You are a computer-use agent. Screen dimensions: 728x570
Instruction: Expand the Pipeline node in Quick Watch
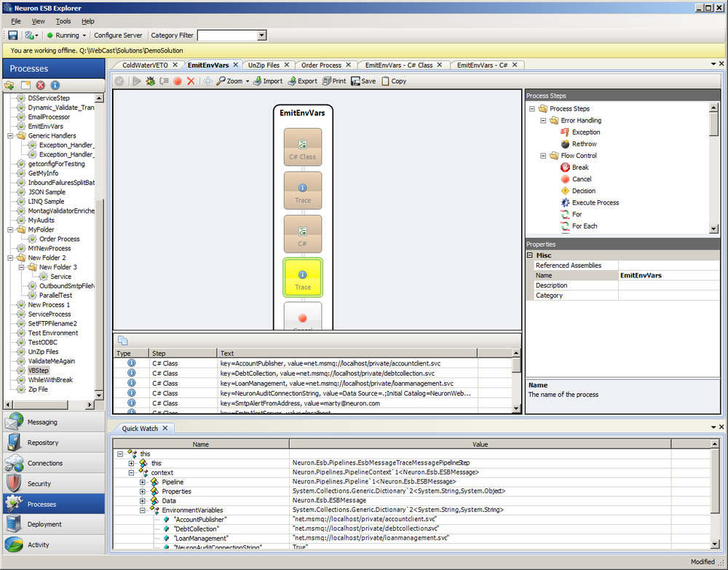tap(143, 482)
